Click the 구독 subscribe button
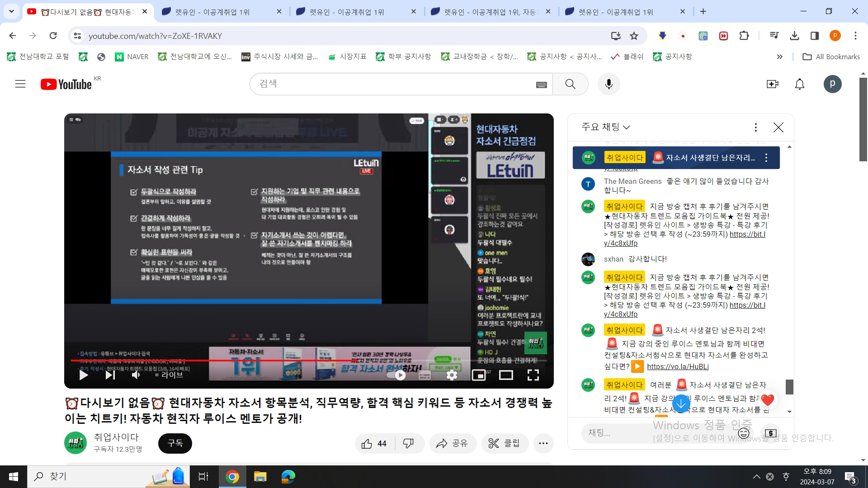868x488 pixels. click(x=175, y=443)
